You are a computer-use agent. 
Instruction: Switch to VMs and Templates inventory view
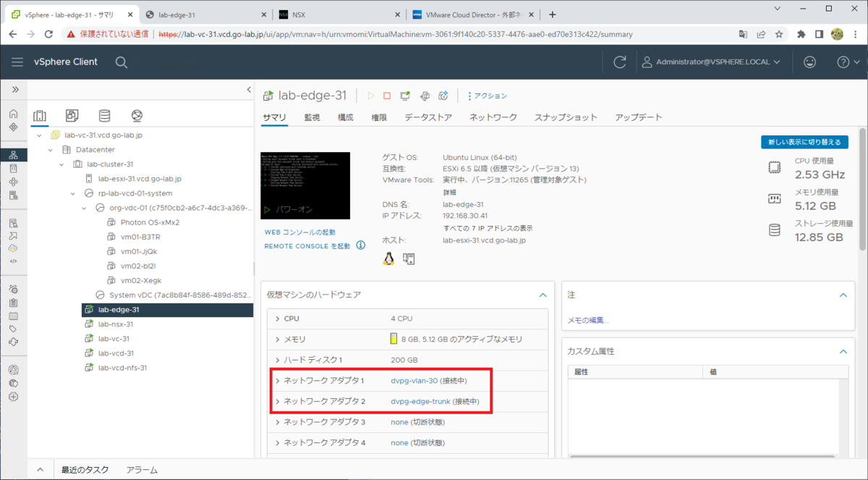(72, 116)
